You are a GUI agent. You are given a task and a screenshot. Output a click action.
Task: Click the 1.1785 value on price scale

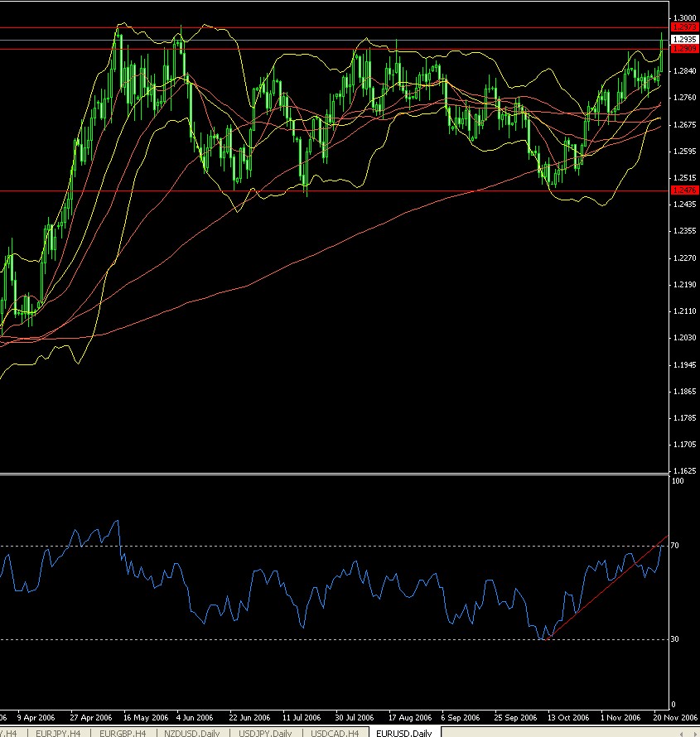685,418
